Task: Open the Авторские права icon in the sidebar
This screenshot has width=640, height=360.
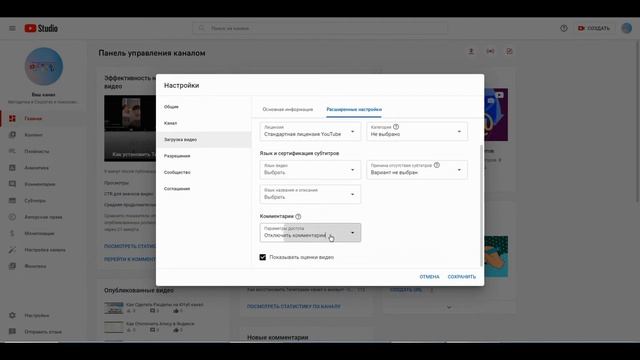Action: [x=12, y=217]
